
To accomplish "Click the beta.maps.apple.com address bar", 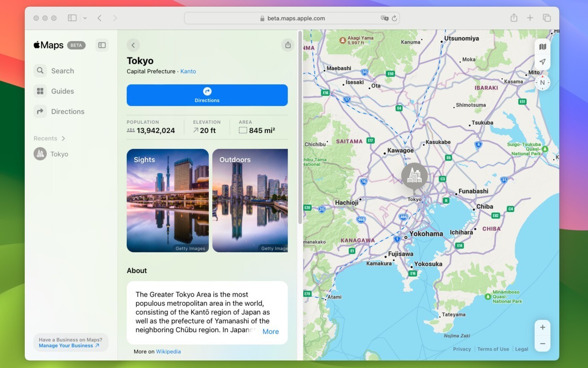I will [292, 18].
